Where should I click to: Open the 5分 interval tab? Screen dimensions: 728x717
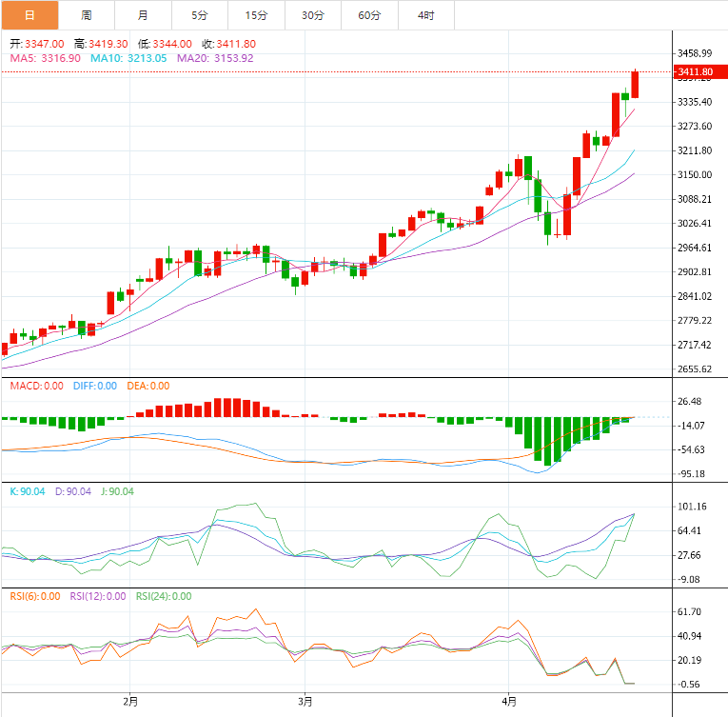199,15
